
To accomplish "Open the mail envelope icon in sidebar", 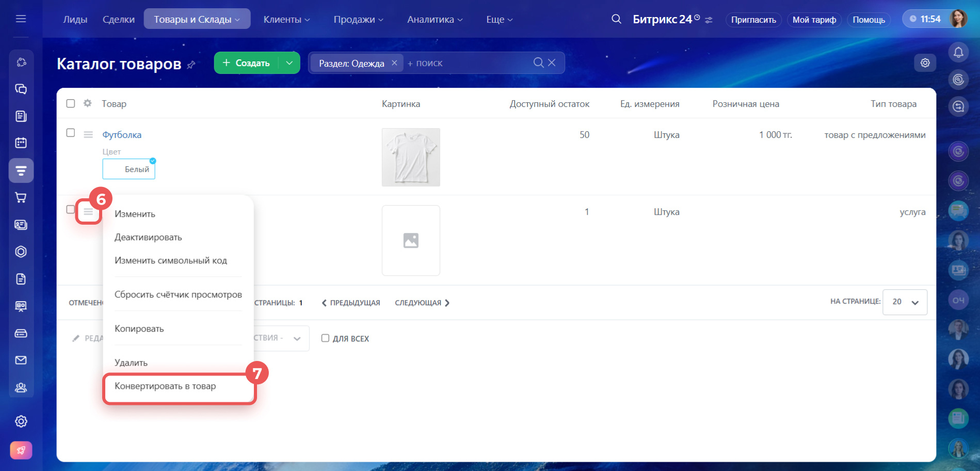I will point(21,360).
